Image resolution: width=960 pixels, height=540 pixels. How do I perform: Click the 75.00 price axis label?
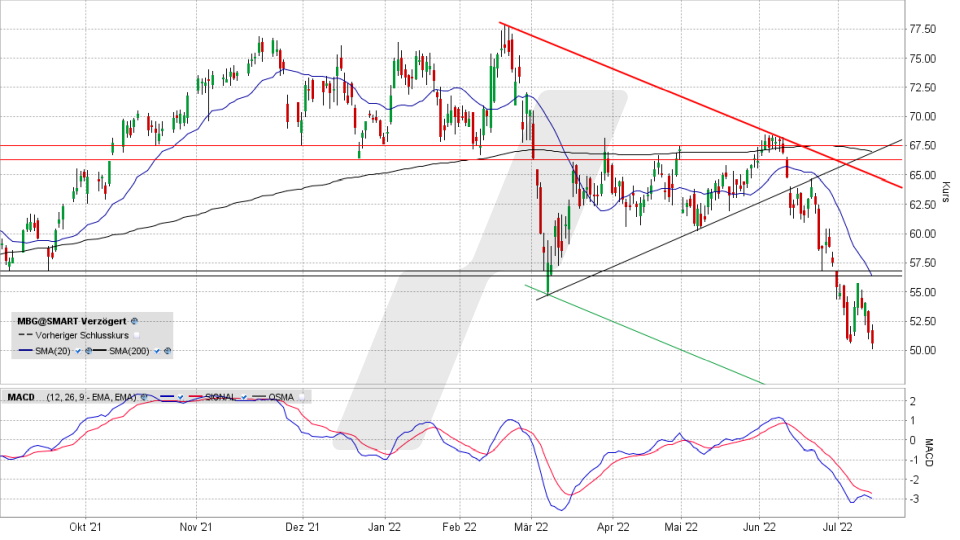[x=922, y=59]
